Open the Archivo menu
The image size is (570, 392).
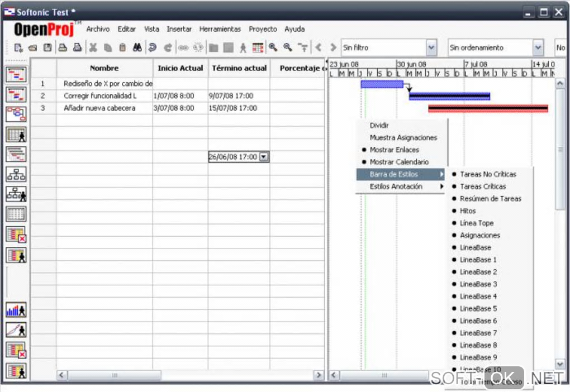click(x=98, y=29)
